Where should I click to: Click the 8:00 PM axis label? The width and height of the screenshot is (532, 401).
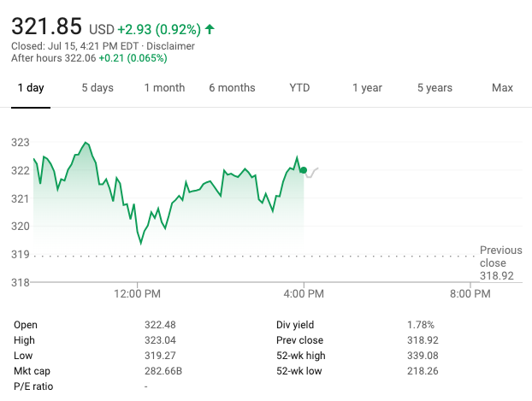click(x=470, y=294)
